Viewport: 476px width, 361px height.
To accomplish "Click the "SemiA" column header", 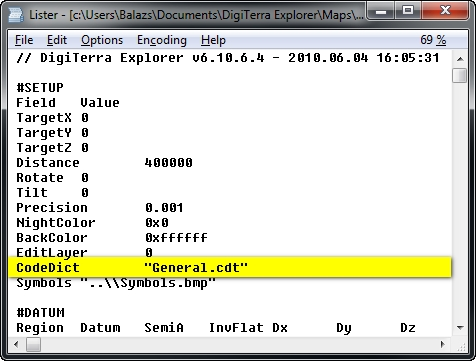I will coord(164,328).
